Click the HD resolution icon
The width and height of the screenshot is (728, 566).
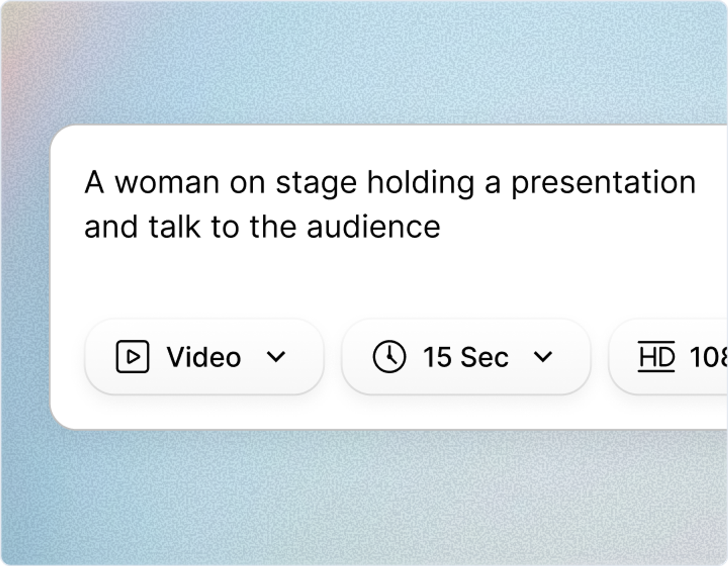[656, 357]
